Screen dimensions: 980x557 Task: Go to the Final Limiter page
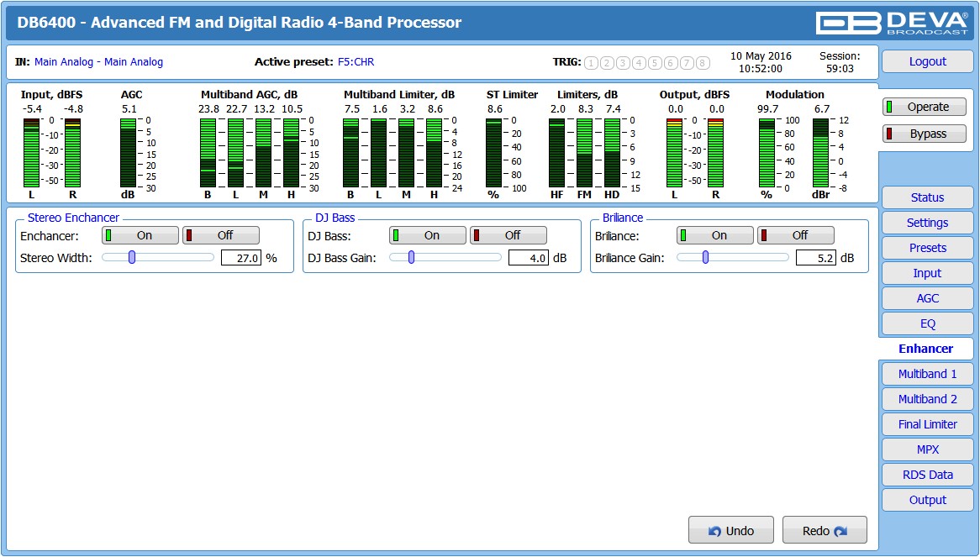pos(928,424)
